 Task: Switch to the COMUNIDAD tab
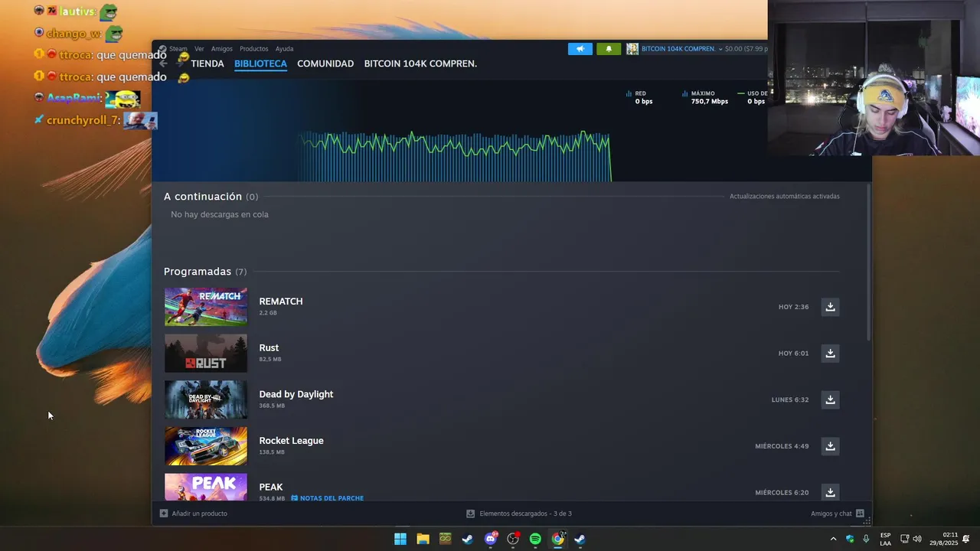pos(325,64)
